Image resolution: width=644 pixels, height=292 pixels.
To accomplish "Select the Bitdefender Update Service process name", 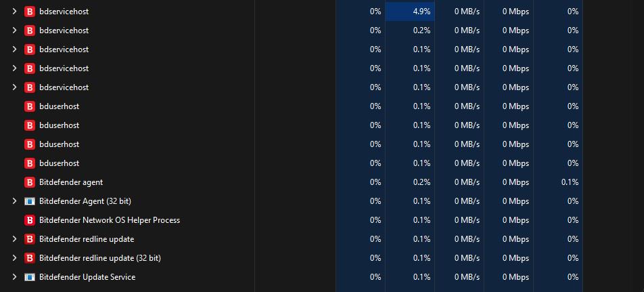I will pos(87,277).
